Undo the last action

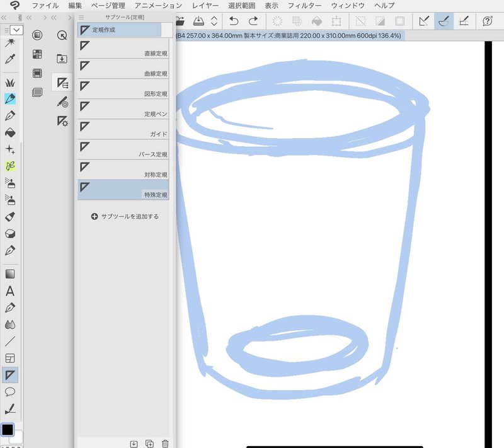(x=234, y=21)
